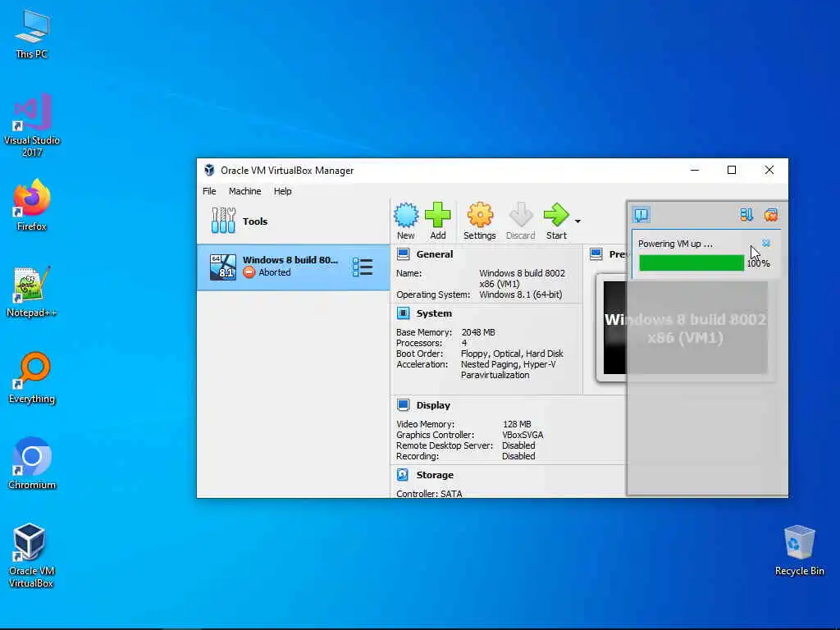
Task: Click the Display section header
Action: pos(433,405)
